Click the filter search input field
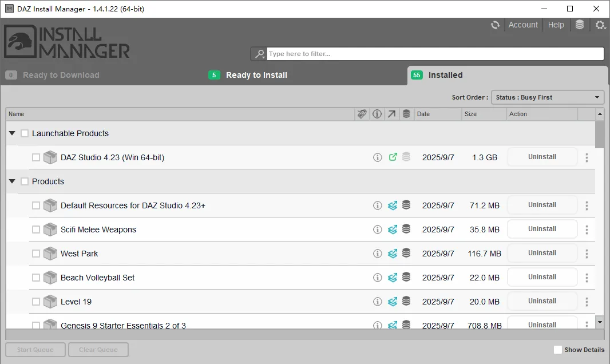 435,54
